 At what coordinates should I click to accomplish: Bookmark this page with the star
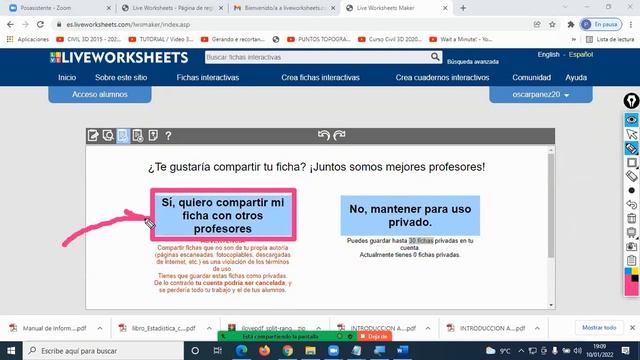[x=552, y=24]
